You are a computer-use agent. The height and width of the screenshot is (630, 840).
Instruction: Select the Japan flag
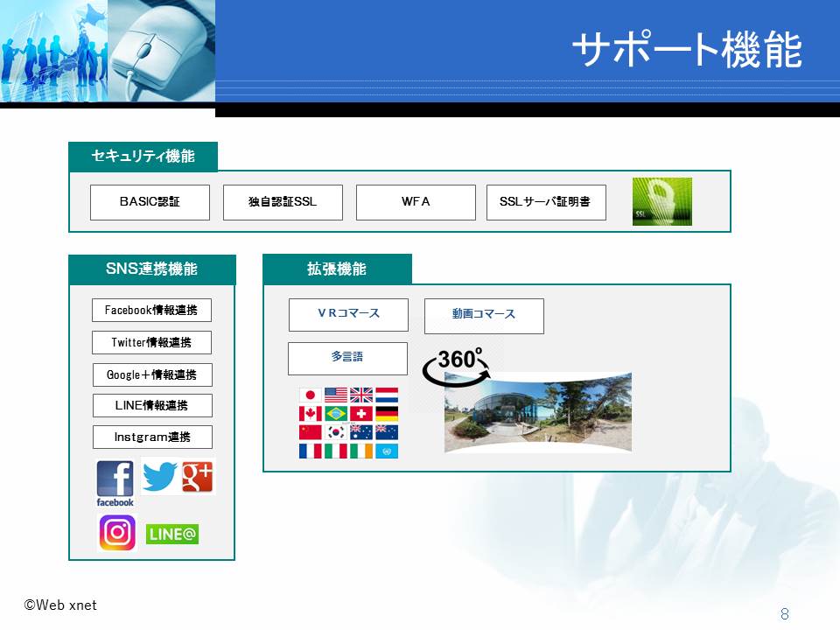click(310, 395)
